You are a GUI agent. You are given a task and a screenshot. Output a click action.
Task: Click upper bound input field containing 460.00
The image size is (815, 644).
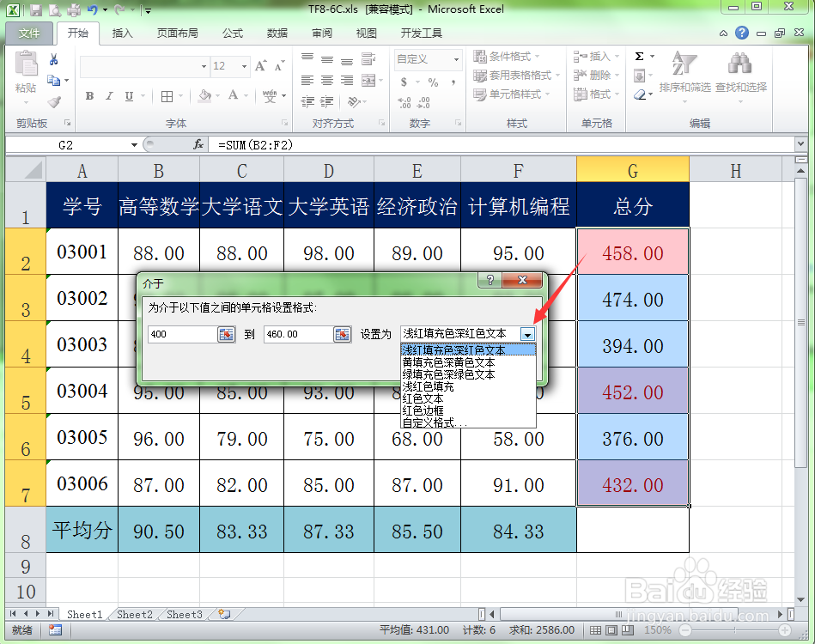[x=298, y=334]
